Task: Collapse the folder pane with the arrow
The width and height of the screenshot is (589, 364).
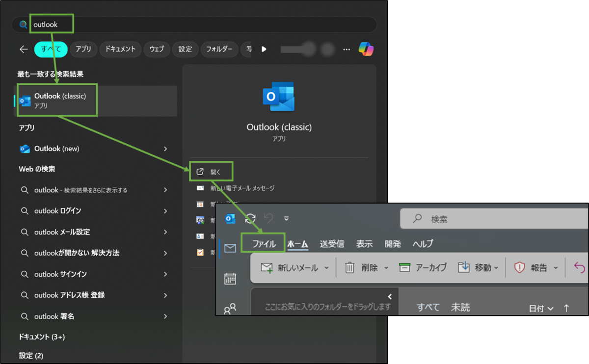Action: 390,297
